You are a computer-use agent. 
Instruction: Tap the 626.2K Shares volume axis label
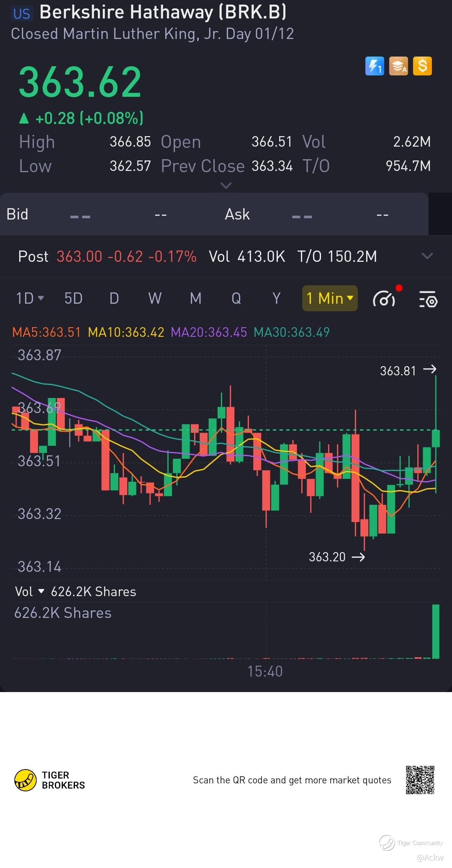[x=63, y=613]
